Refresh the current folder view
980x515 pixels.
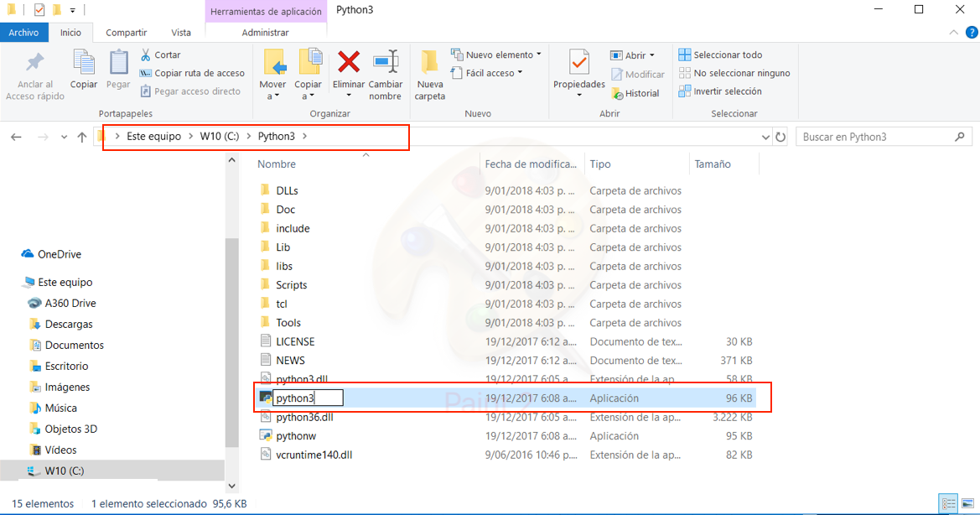[x=780, y=137]
